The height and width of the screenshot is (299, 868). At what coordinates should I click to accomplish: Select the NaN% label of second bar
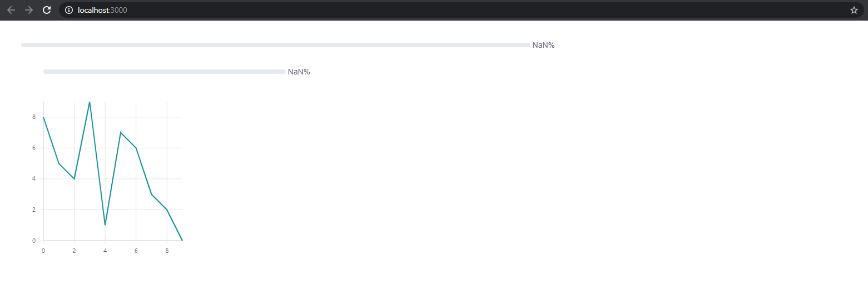299,72
